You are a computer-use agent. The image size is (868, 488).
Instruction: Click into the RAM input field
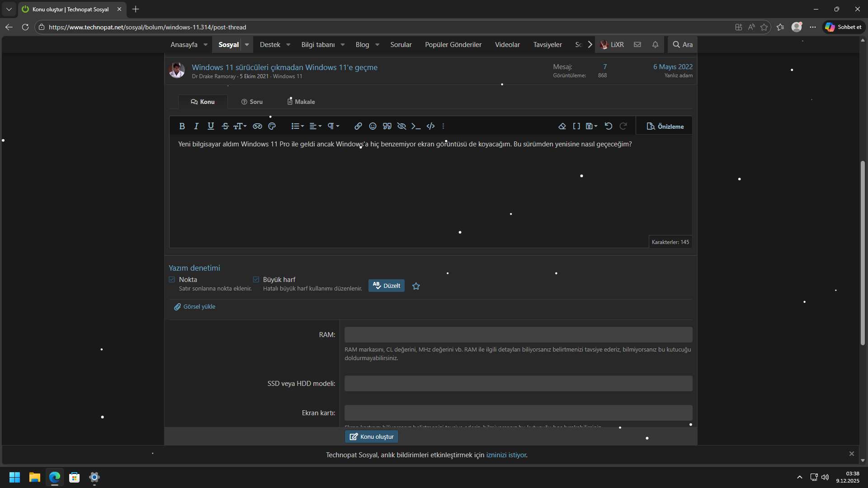(518, 335)
